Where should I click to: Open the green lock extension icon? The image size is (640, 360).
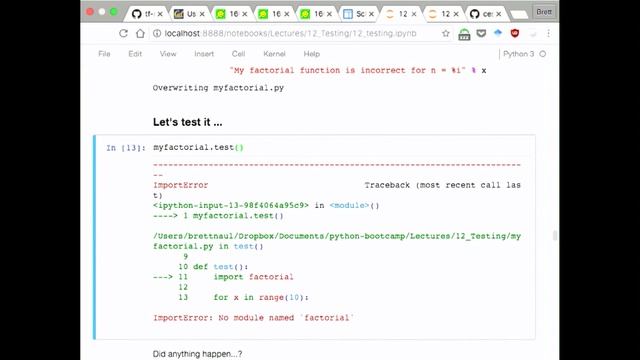(464, 34)
